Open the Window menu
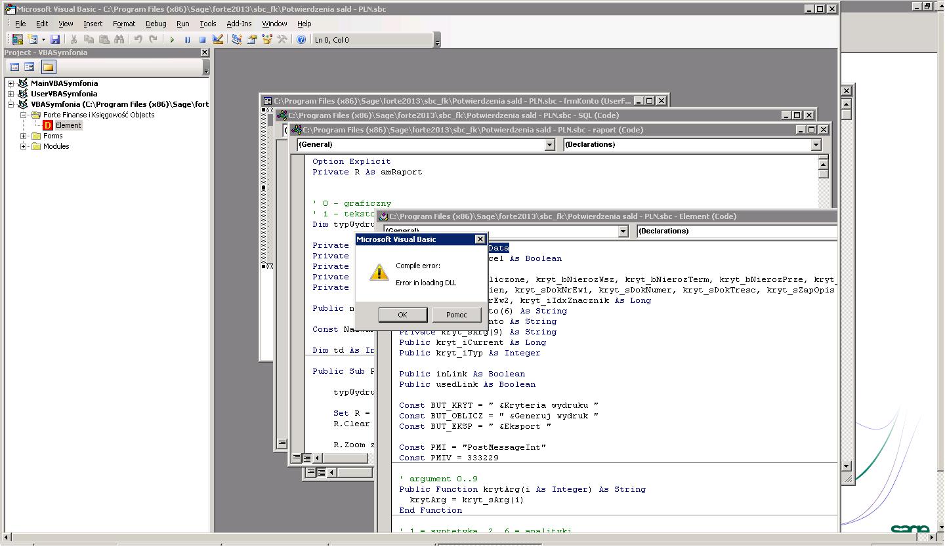The height and width of the screenshot is (560, 945). [274, 24]
